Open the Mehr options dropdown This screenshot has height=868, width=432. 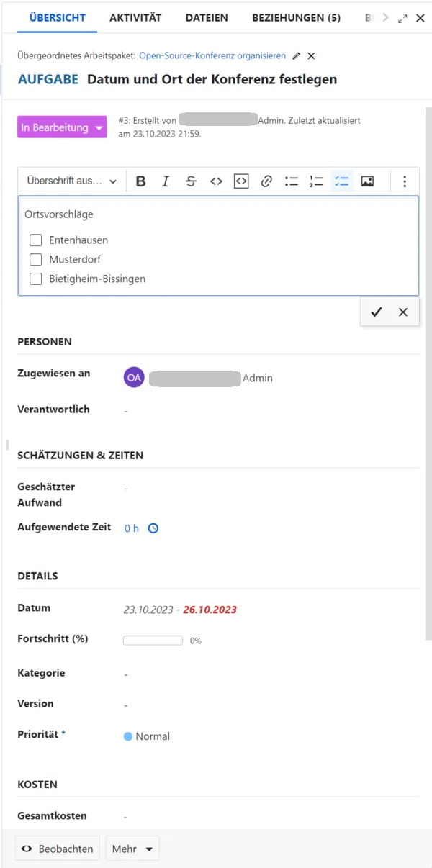(x=132, y=849)
